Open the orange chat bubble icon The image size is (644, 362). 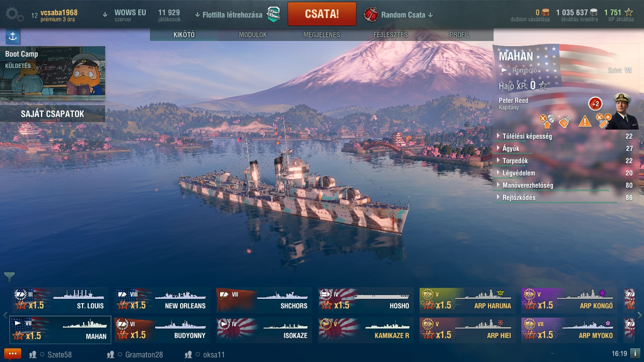[13, 354]
